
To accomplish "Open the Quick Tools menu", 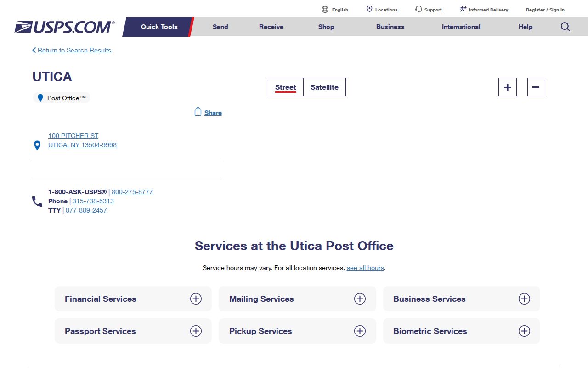I will coord(159,27).
